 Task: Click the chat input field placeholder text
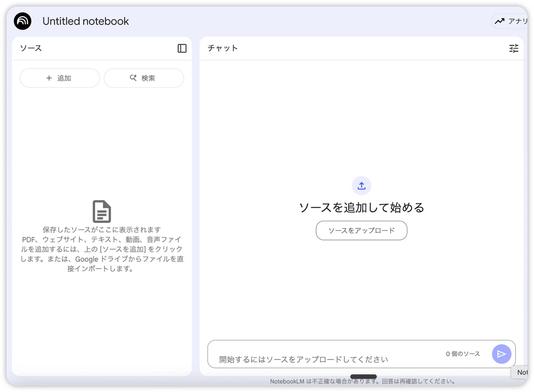(x=303, y=360)
